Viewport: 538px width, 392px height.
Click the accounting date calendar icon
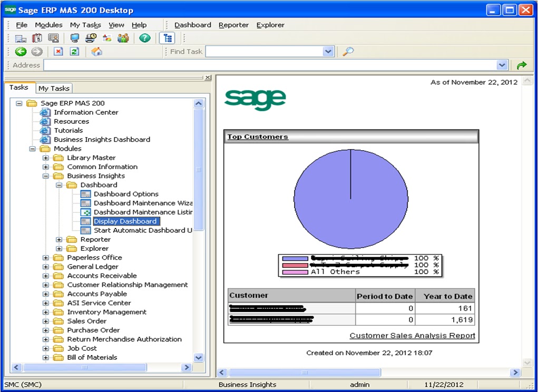point(37,38)
